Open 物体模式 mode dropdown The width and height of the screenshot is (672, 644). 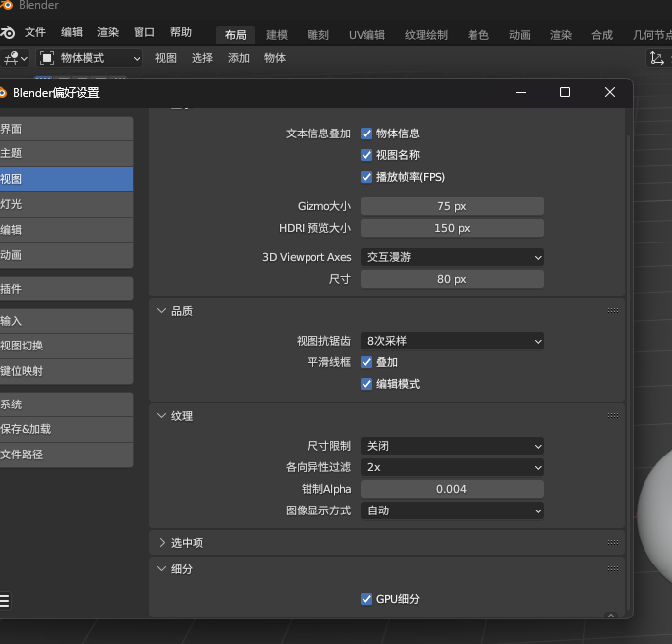[89, 58]
